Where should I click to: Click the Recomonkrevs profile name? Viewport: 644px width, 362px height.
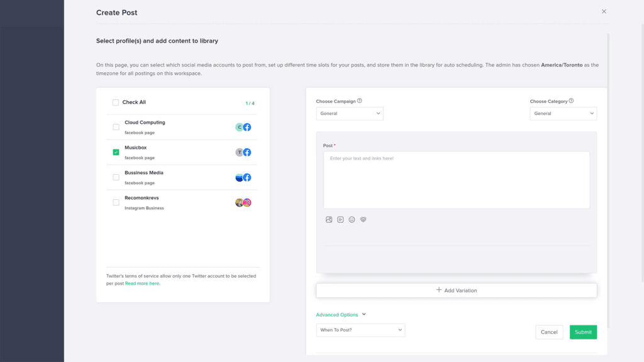click(142, 198)
